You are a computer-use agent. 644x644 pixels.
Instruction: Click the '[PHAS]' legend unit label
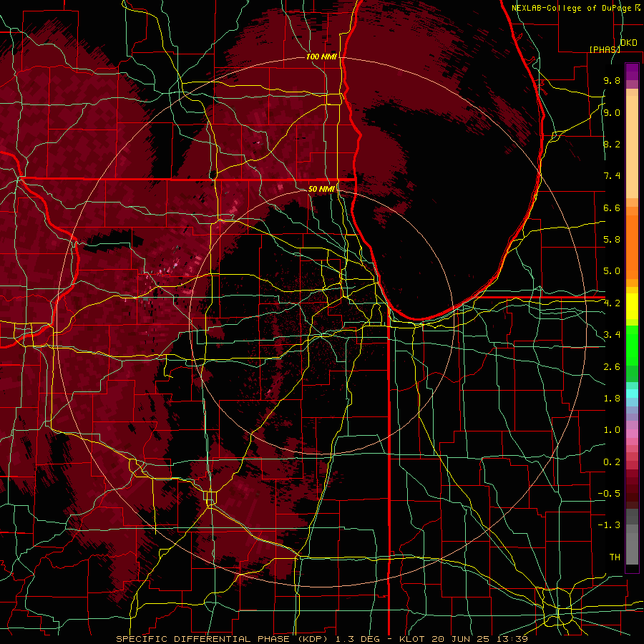click(604, 49)
